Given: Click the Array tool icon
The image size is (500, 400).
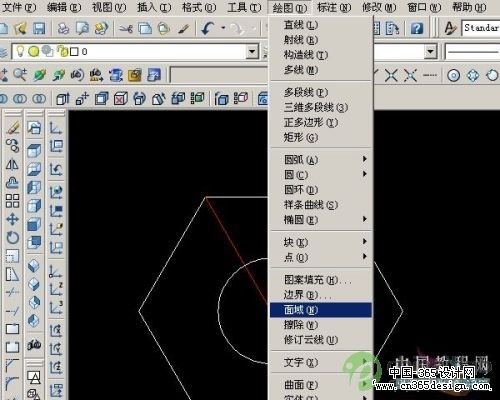Looking at the screenshot, I should coord(13,201).
